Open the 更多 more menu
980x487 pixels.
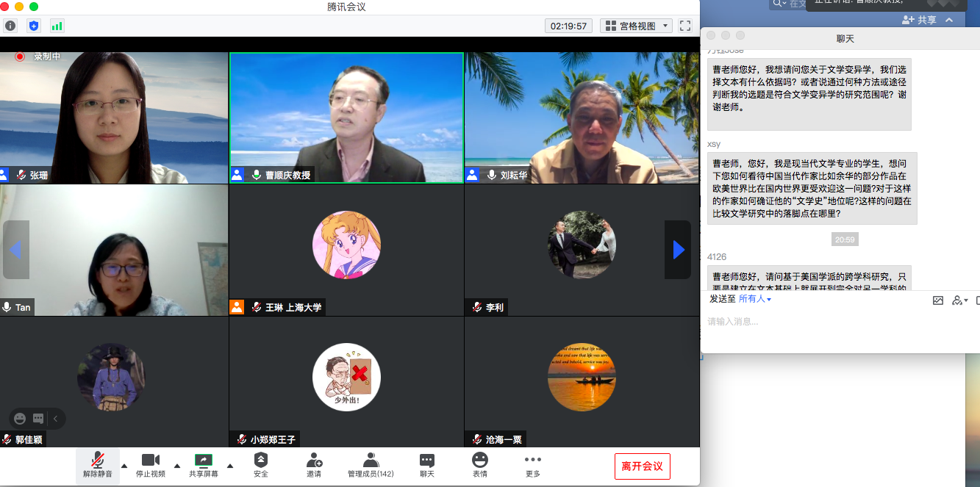533,465
